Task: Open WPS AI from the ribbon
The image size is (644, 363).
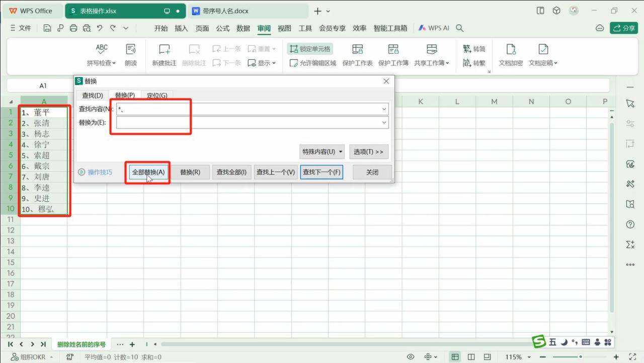Action: pos(434,28)
